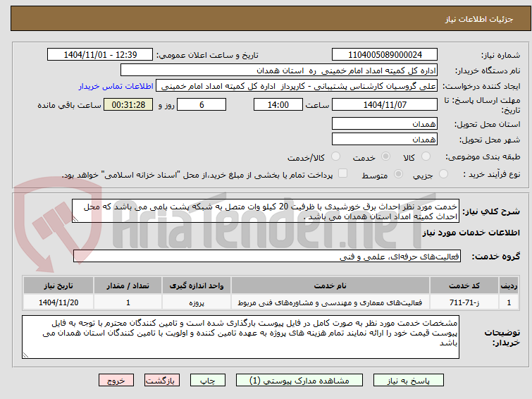Click the days remaining field 6
The image size is (532, 399).
point(202,104)
